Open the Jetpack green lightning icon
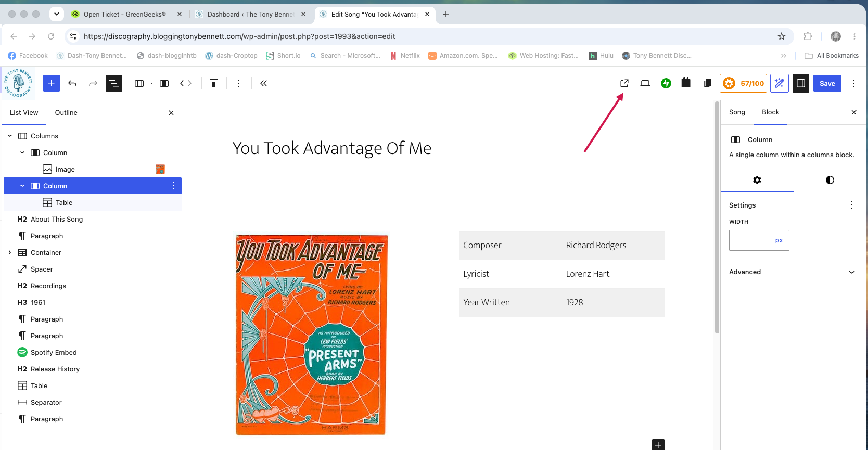The image size is (868, 450). (x=666, y=83)
